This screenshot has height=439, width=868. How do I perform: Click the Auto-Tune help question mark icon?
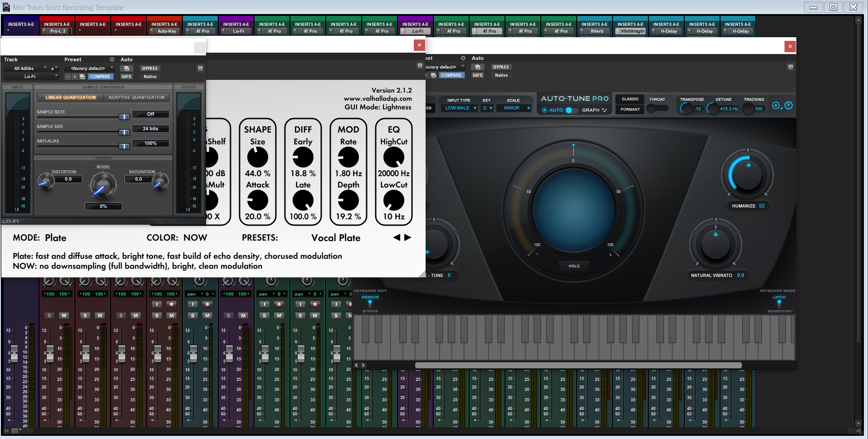(x=789, y=105)
